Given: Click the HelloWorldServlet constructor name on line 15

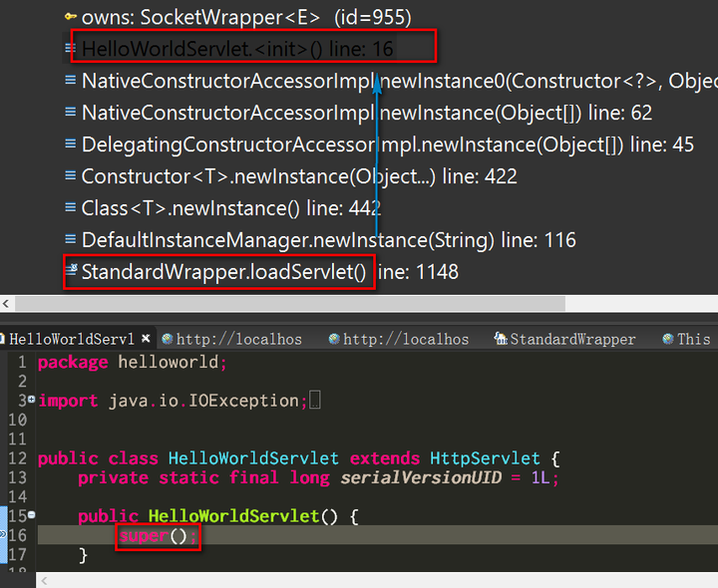Looking at the screenshot, I should click(233, 515).
